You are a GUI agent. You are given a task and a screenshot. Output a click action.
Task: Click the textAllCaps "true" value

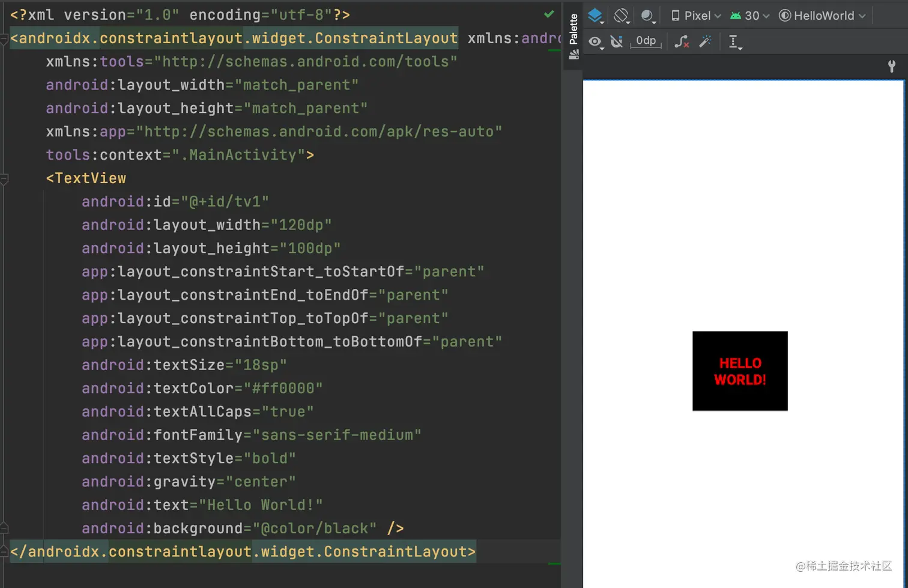[x=288, y=412]
